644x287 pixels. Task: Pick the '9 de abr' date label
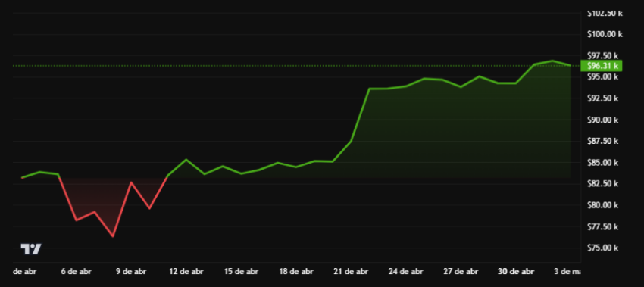[x=131, y=271]
